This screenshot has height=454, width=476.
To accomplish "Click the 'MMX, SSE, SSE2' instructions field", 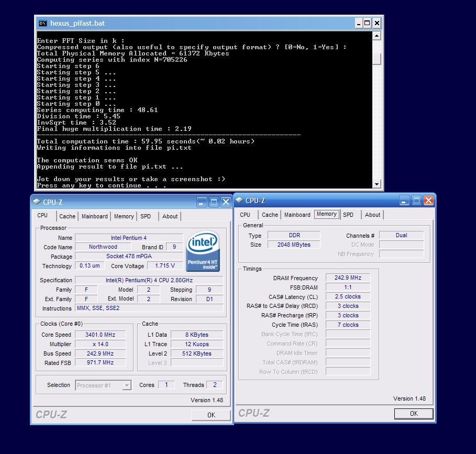I will (x=149, y=308).
